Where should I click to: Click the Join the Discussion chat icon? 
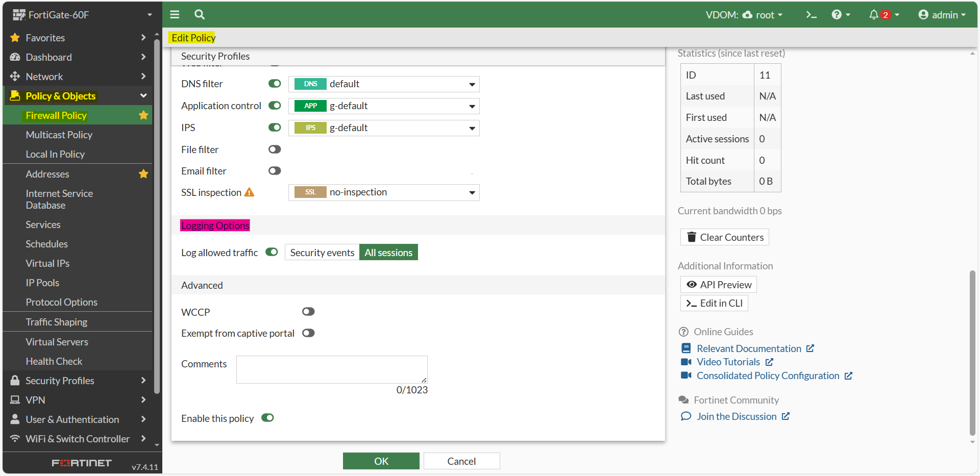(x=686, y=416)
